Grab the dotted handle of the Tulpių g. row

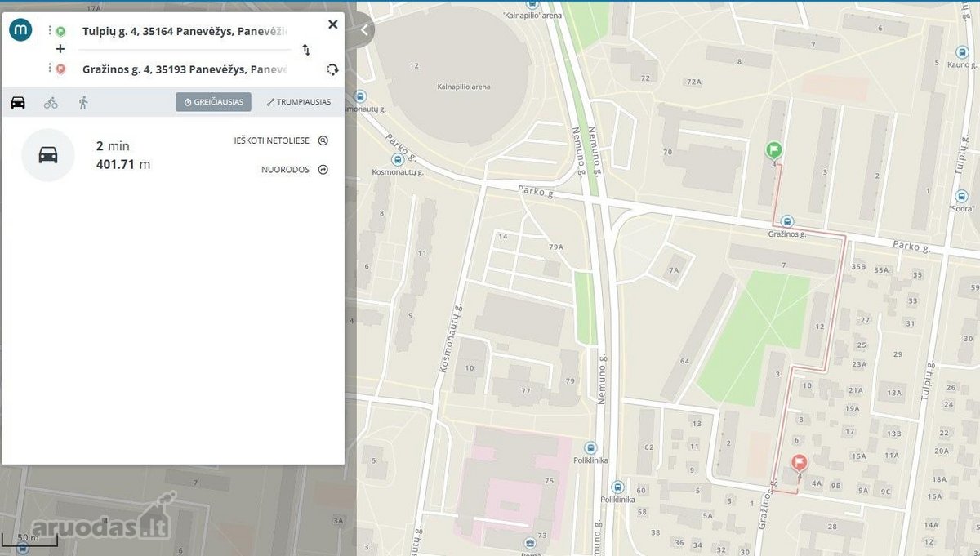coord(50,31)
